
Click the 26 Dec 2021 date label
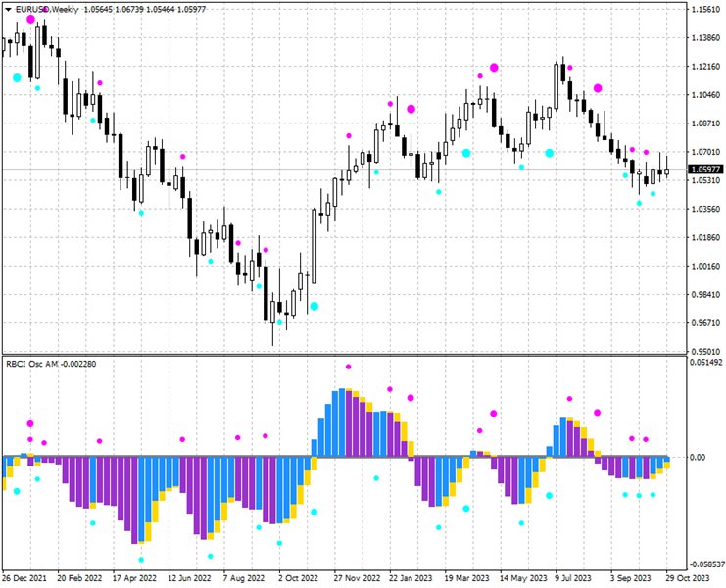coord(24,578)
